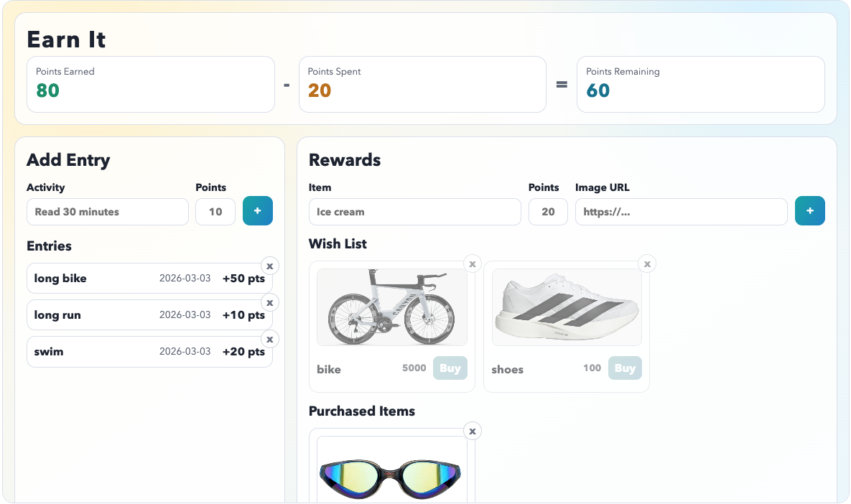851x504 pixels.
Task: Click the reward Points field
Action: pos(548,212)
